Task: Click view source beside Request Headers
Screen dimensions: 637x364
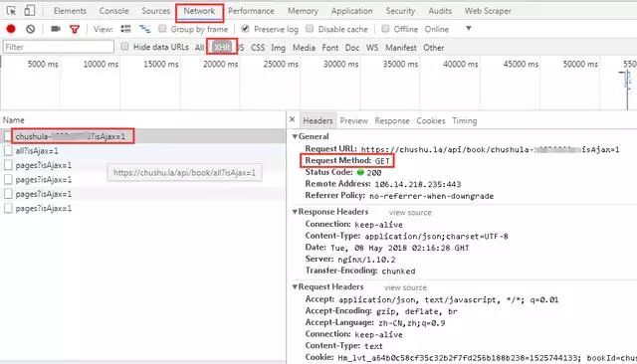Action: tap(405, 287)
